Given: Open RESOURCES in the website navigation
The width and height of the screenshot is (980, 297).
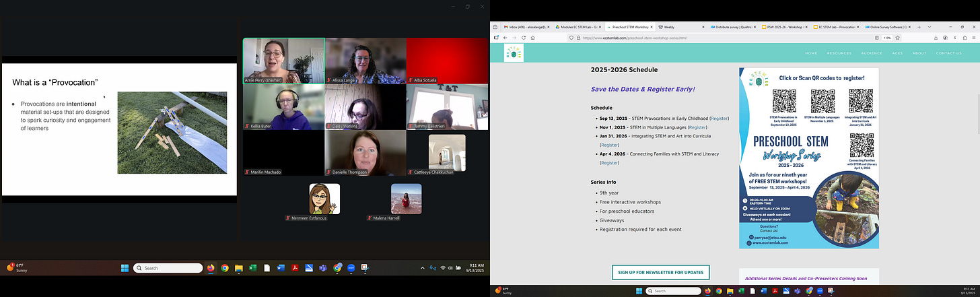Looking at the screenshot, I should (x=839, y=53).
